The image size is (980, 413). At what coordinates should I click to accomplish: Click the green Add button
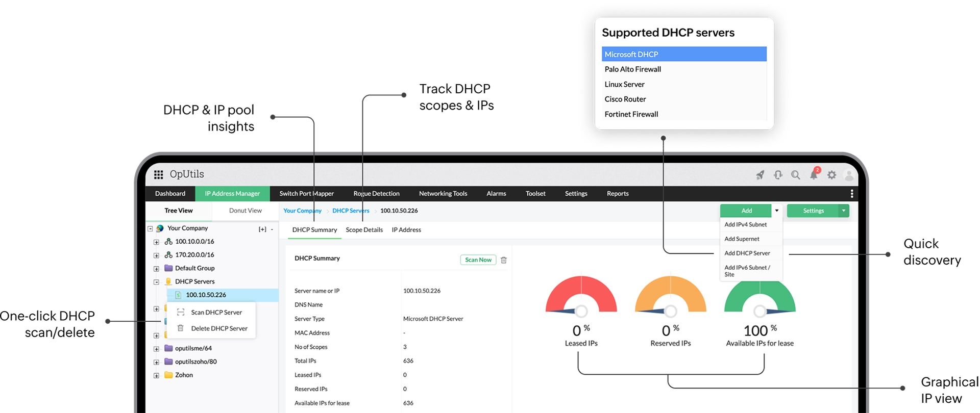746,211
